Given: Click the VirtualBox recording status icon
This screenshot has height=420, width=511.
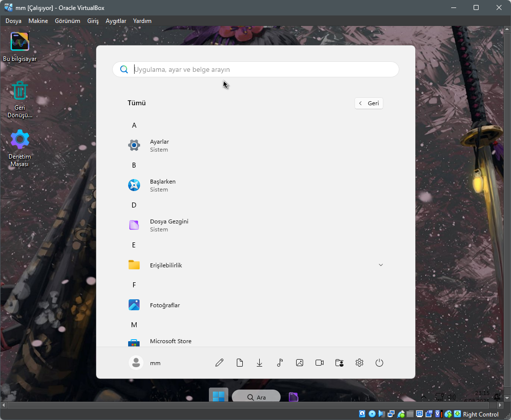Looking at the screenshot, I should pos(429,414).
